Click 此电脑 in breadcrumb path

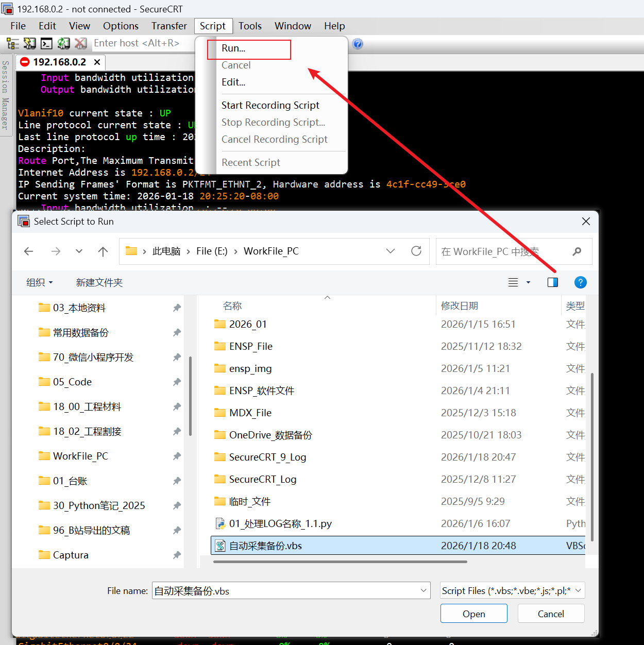(x=166, y=251)
